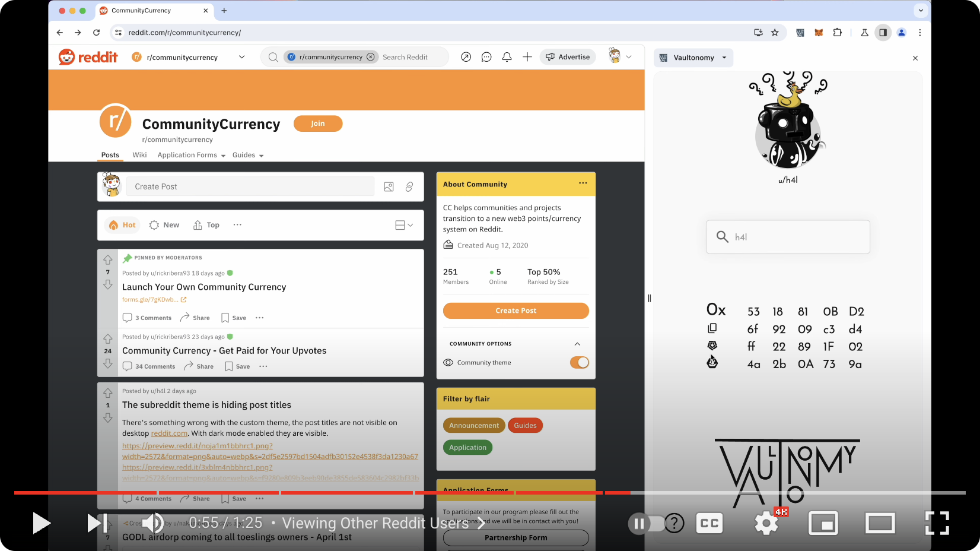980x551 pixels.
Task: Click the icon below copy in Vaultonomy panel
Action: click(712, 345)
